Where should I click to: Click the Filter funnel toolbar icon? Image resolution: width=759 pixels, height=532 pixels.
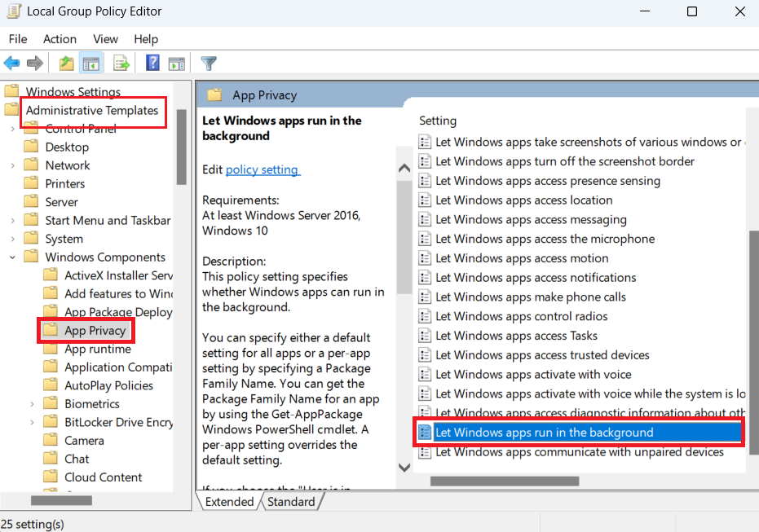(x=209, y=64)
